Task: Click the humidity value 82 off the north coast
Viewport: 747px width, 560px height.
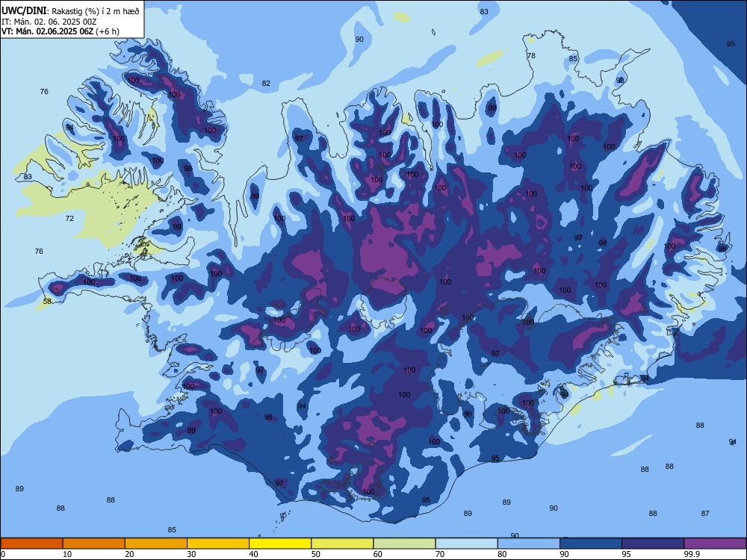Action: [266, 84]
